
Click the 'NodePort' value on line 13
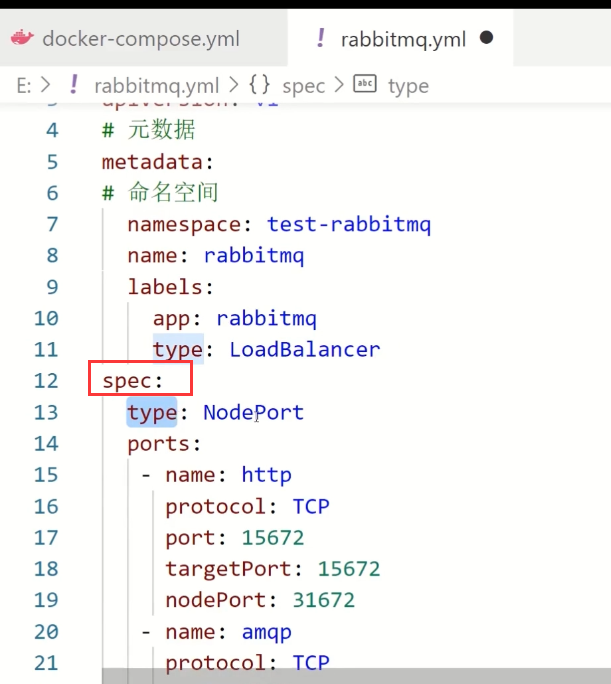[x=253, y=412]
